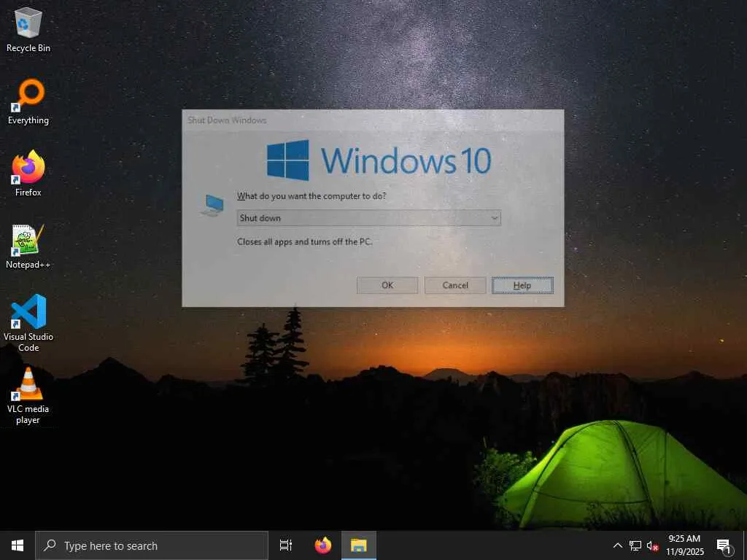
Task: Select the VLC media player desktop shortcut
Action: coord(28,396)
